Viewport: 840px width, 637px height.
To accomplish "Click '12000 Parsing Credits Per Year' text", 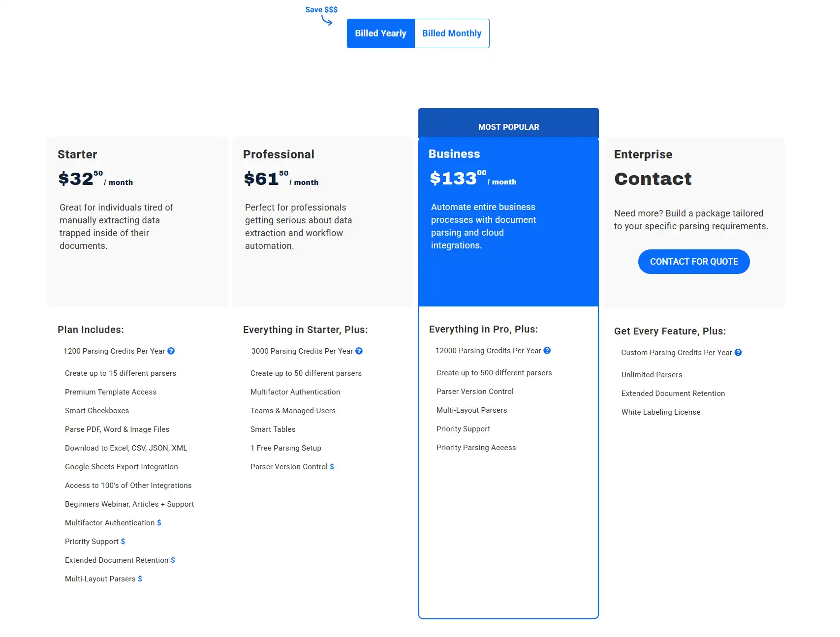I will pos(488,351).
